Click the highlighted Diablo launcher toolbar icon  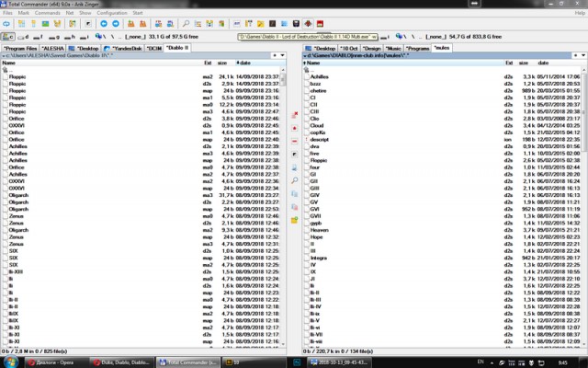click(308, 24)
